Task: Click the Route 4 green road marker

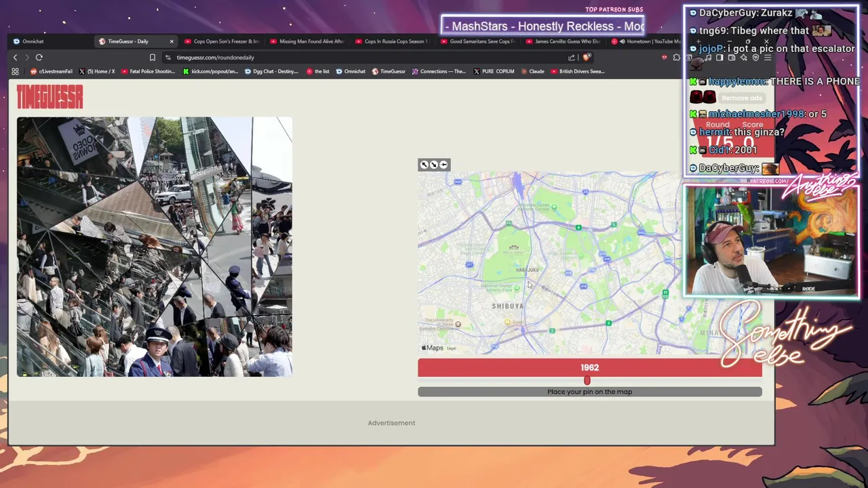Action: (x=578, y=228)
